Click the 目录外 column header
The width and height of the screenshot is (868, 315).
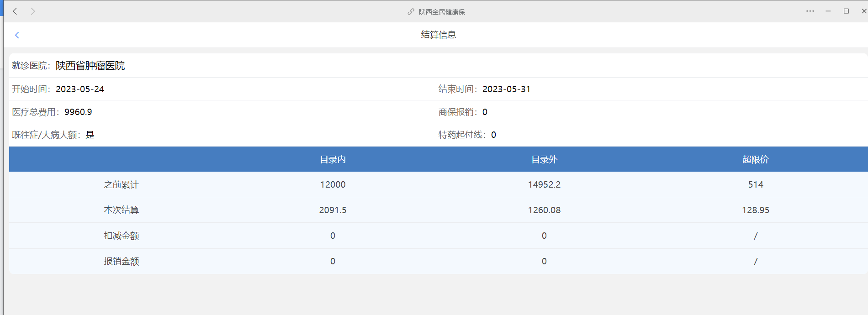click(544, 159)
